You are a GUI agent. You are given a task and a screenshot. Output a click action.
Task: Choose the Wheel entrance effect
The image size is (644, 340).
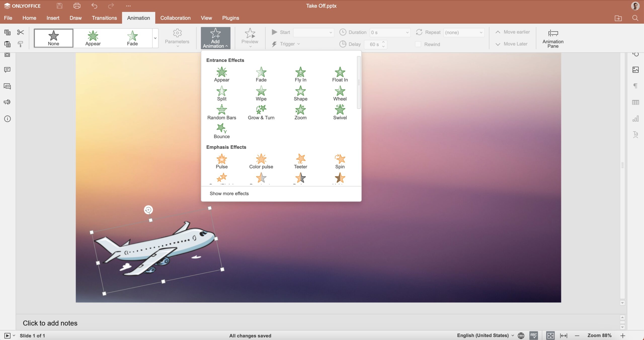click(x=340, y=93)
